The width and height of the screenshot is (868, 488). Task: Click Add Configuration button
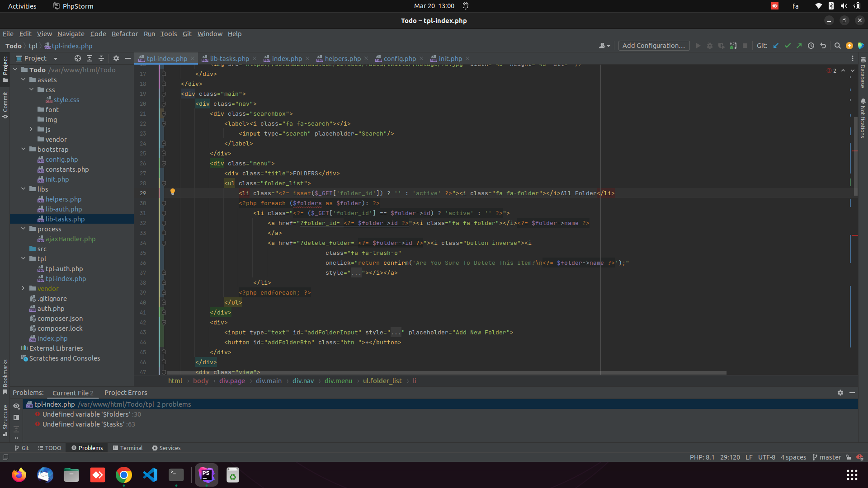pyautogui.click(x=654, y=46)
